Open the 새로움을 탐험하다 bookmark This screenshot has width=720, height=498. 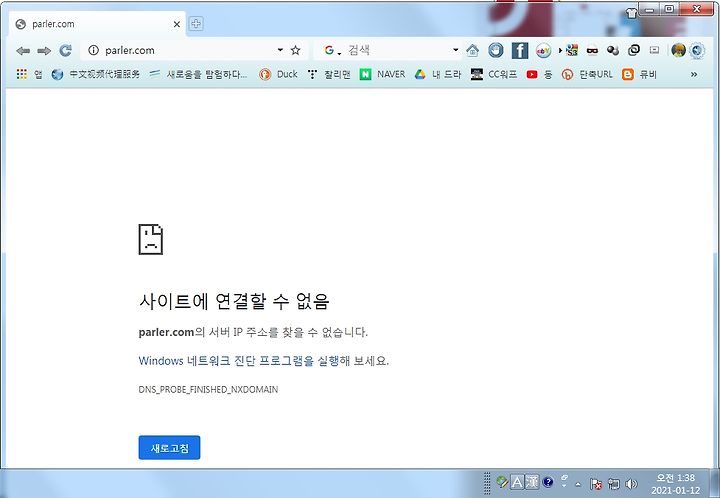coord(198,74)
